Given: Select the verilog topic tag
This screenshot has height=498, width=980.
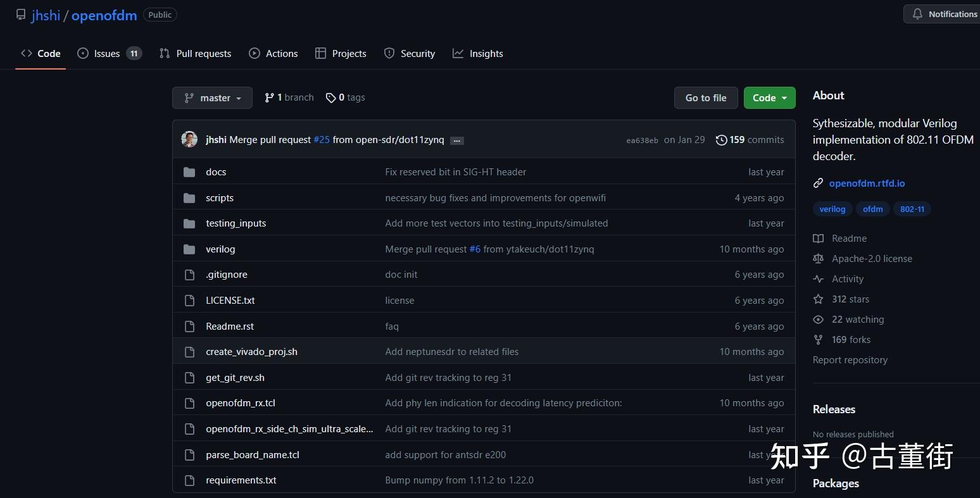Looking at the screenshot, I should 832,209.
